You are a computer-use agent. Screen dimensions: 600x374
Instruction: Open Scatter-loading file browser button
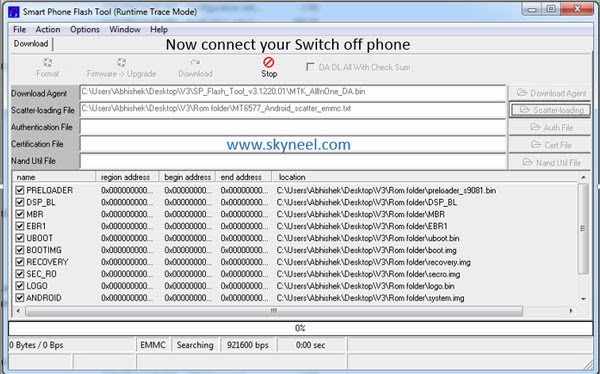pos(550,110)
